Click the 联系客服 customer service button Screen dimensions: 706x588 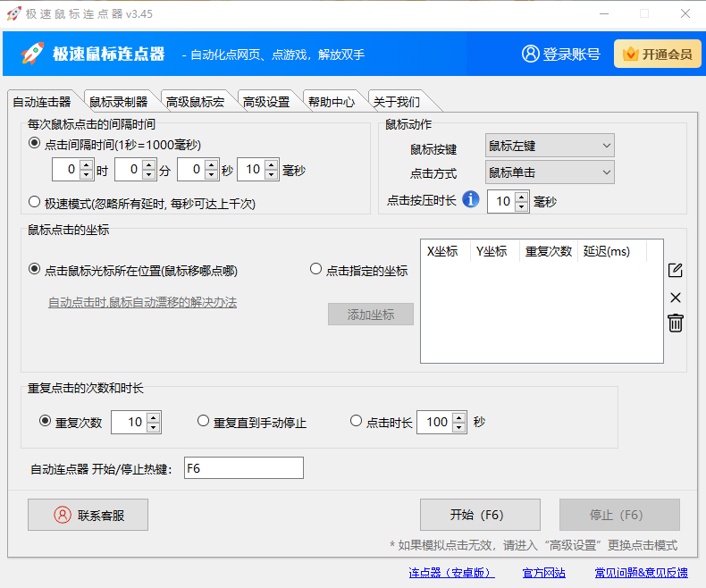pyautogui.click(x=88, y=515)
